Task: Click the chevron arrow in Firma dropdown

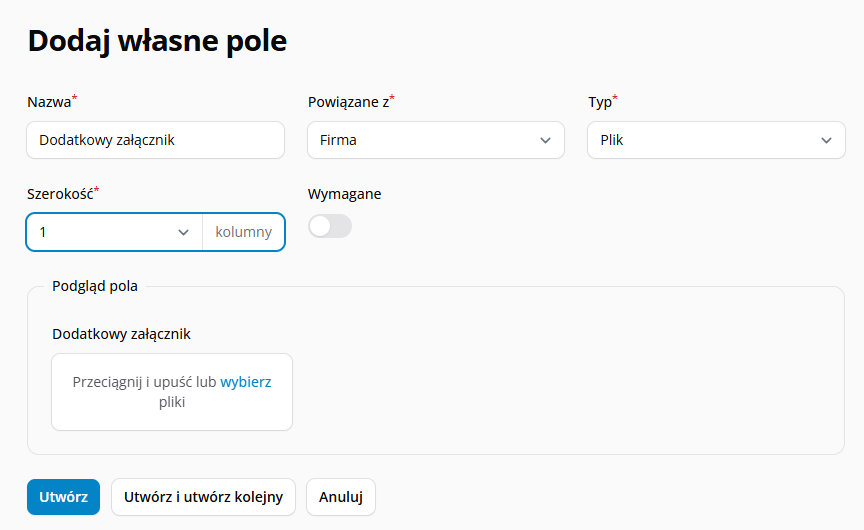Action: [545, 140]
